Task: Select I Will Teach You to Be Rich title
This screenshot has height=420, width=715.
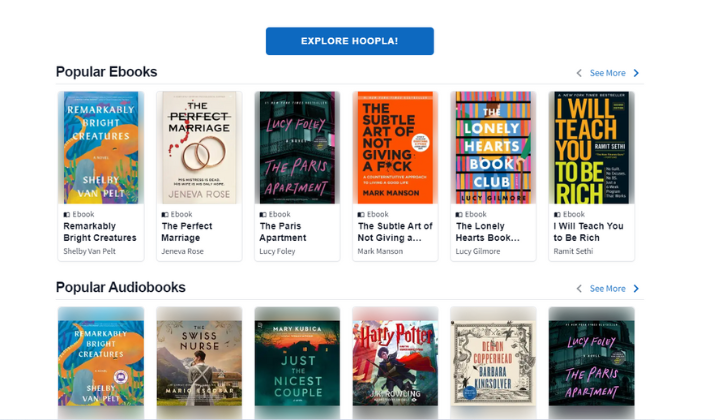Action: 588,232
